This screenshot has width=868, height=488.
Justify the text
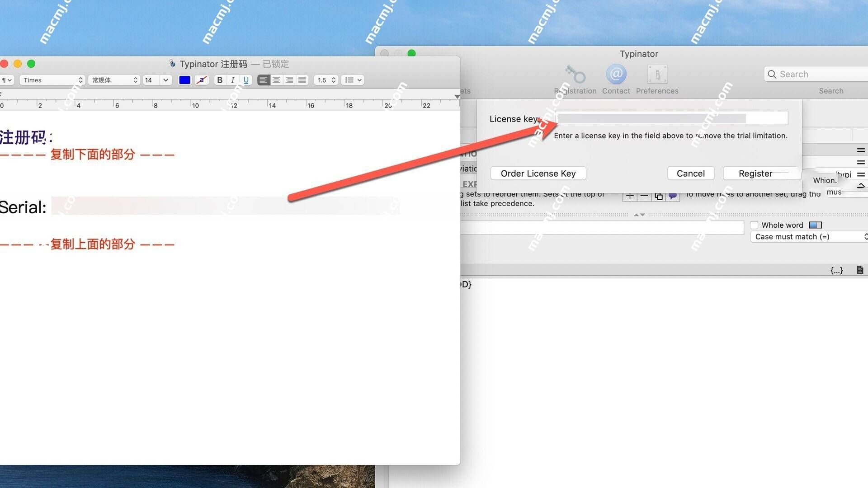[x=302, y=80]
